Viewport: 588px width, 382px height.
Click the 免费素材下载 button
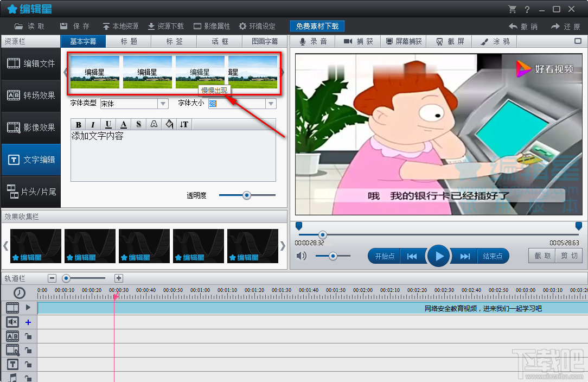317,26
